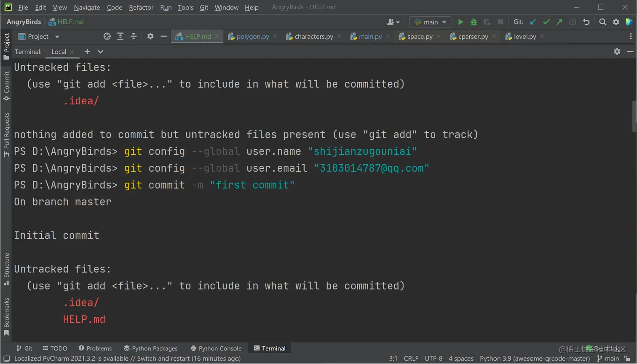Open the Python Console tool window
The height and width of the screenshot is (364, 637).
tap(216, 348)
